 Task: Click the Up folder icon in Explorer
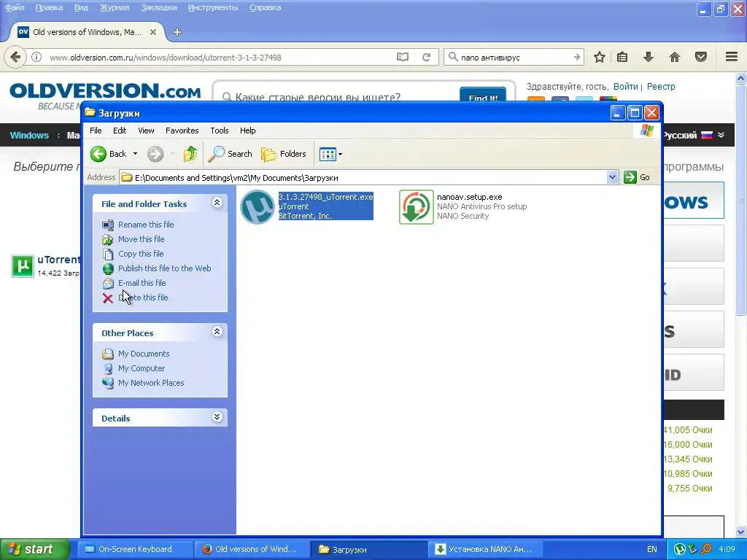click(190, 154)
